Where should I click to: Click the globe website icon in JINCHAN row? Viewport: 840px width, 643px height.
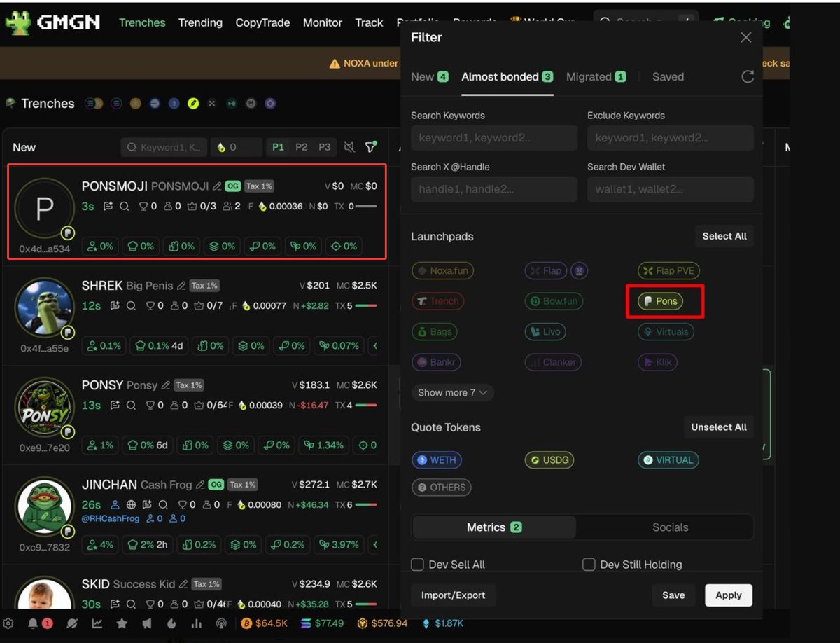pos(131,505)
